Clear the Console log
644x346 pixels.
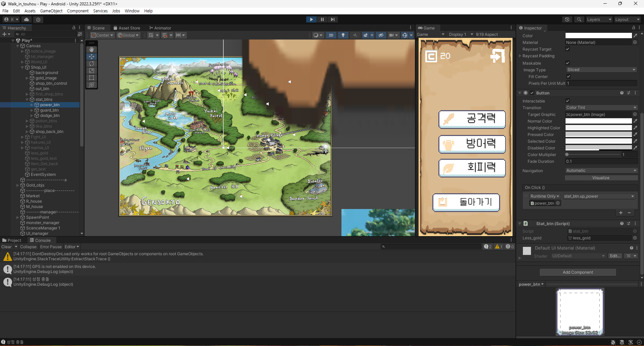tap(6, 247)
